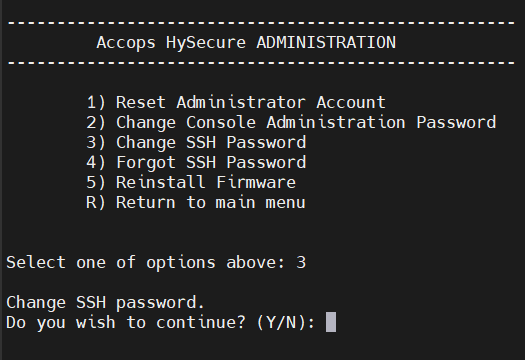This screenshot has height=360, width=525.
Task: Select the Forgot SSH Password entry
Action: tap(196, 162)
